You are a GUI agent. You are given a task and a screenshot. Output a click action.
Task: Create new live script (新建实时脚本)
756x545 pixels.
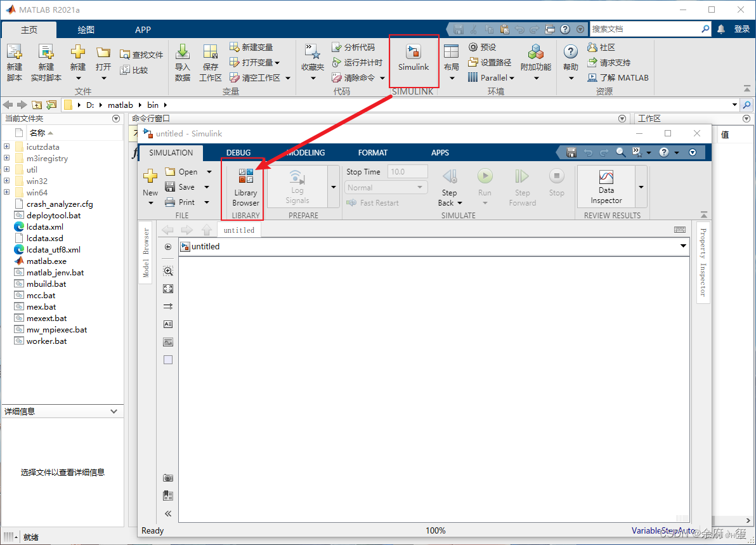tap(46, 63)
